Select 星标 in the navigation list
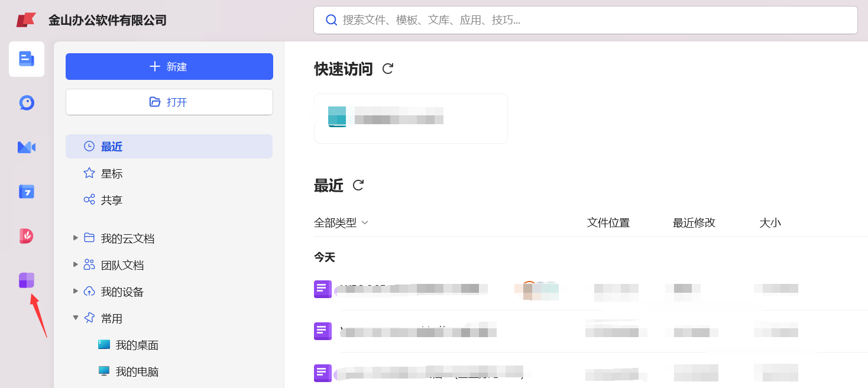The image size is (868, 388). tap(111, 173)
